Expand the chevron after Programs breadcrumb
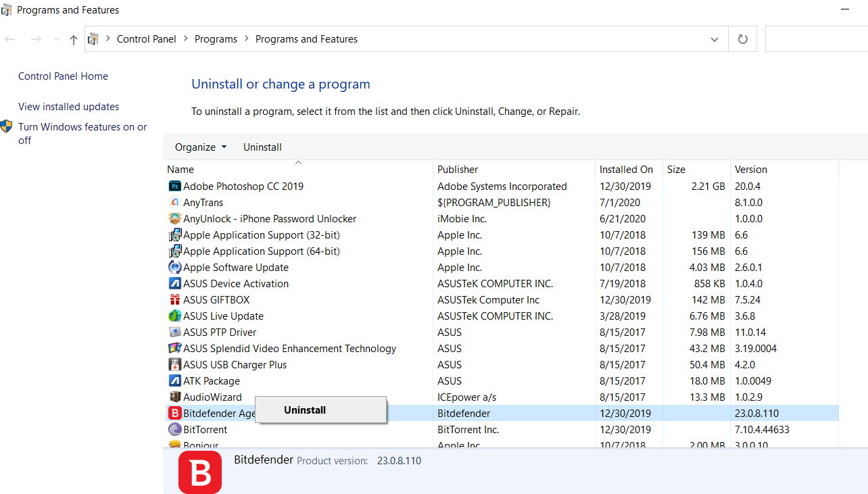Viewport: 868px width, 494px height. tap(246, 39)
